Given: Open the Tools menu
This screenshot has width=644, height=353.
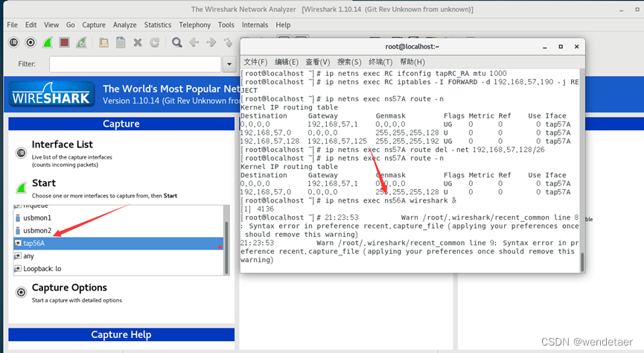Looking at the screenshot, I should pyautogui.click(x=226, y=25).
